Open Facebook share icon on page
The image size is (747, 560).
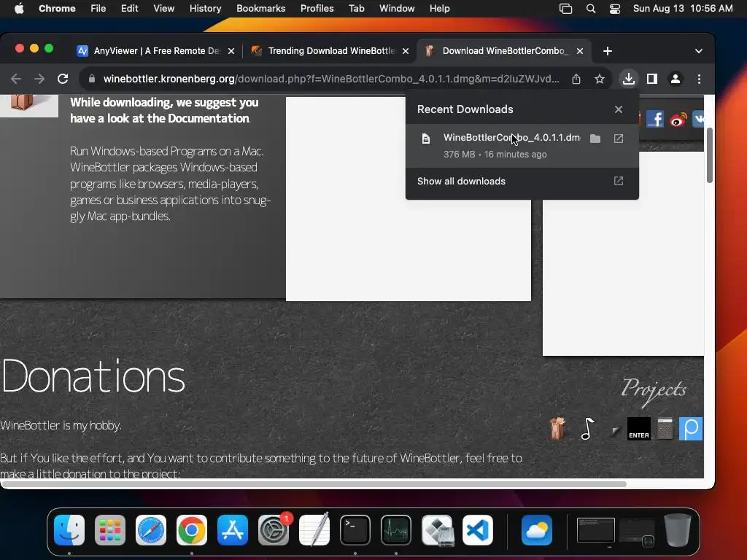point(655,119)
